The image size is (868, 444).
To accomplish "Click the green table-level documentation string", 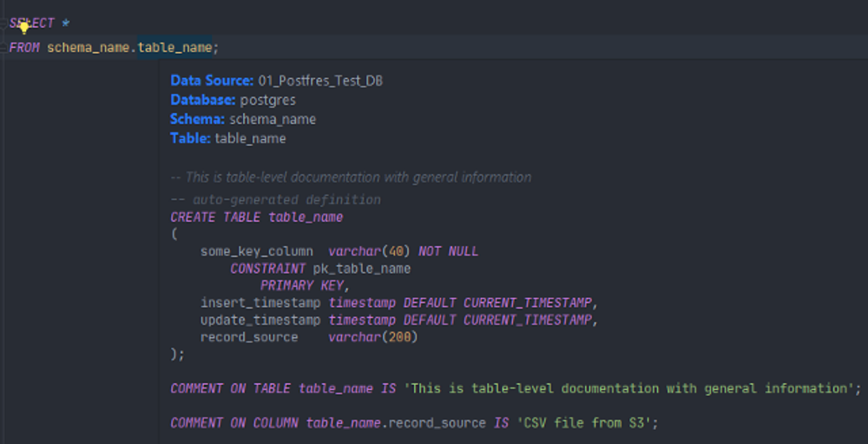I will (629, 388).
